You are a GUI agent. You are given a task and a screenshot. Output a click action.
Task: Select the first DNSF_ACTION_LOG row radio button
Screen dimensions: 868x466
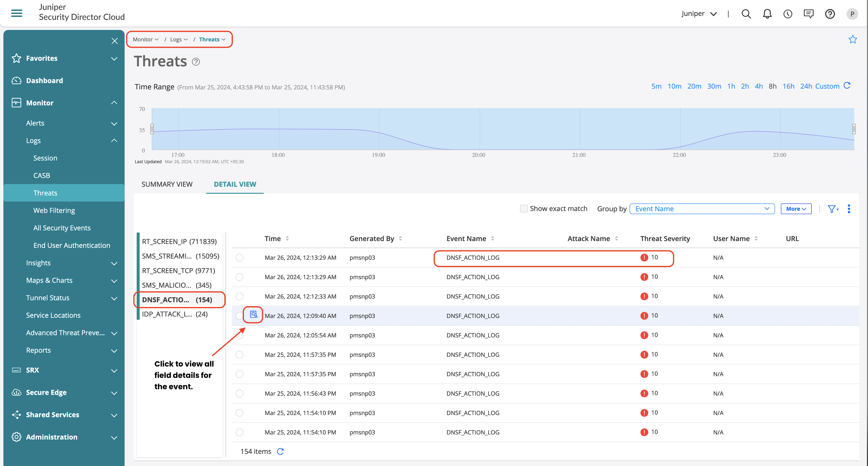pos(240,258)
